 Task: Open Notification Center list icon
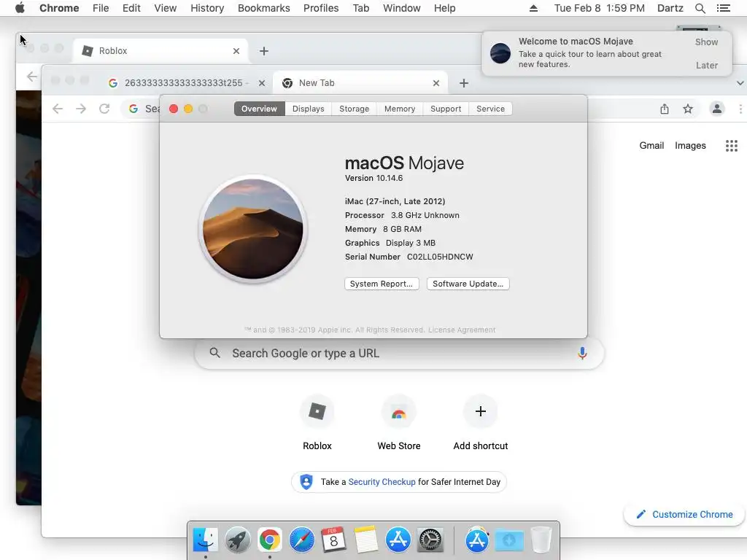click(x=723, y=8)
